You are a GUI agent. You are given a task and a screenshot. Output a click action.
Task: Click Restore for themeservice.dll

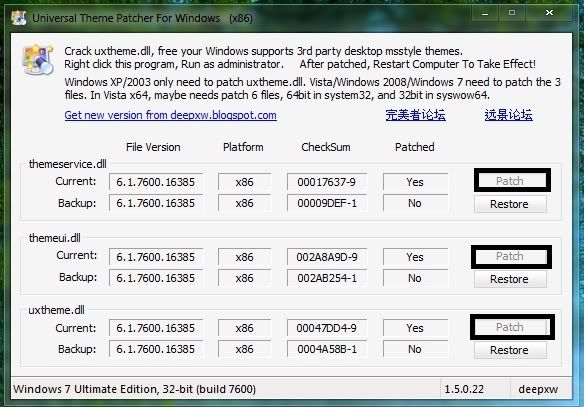510,204
